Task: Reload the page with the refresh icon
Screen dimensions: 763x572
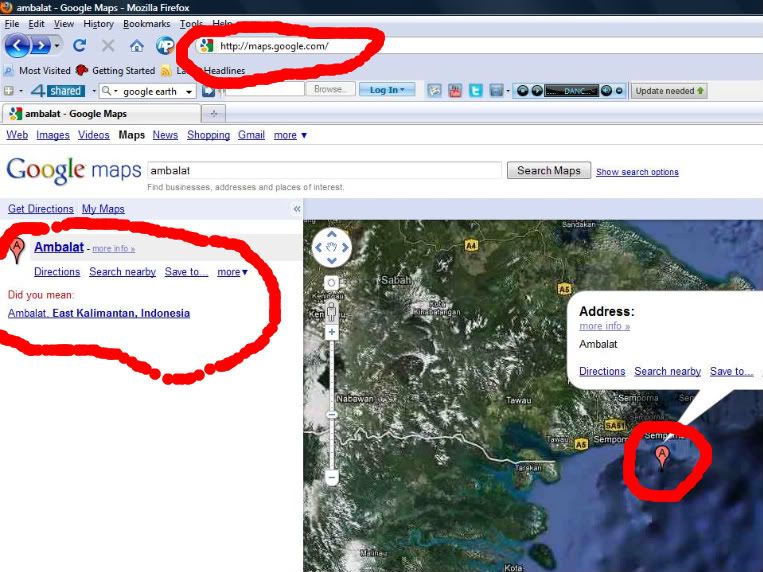Action: pyautogui.click(x=79, y=46)
